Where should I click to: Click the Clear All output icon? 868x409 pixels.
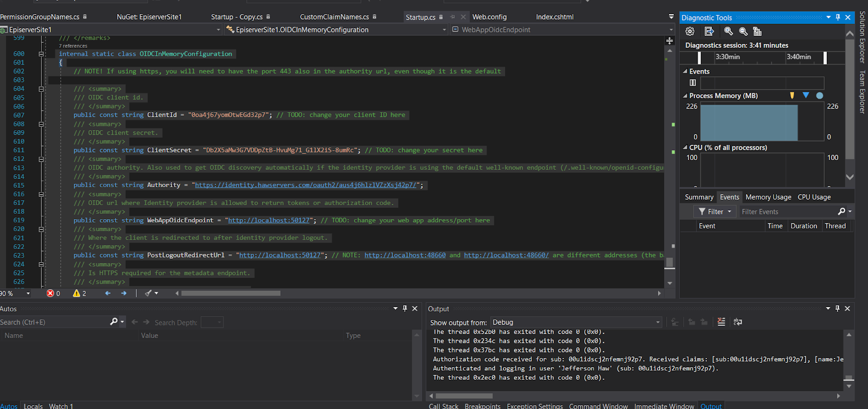pyautogui.click(x=721, y=322)
